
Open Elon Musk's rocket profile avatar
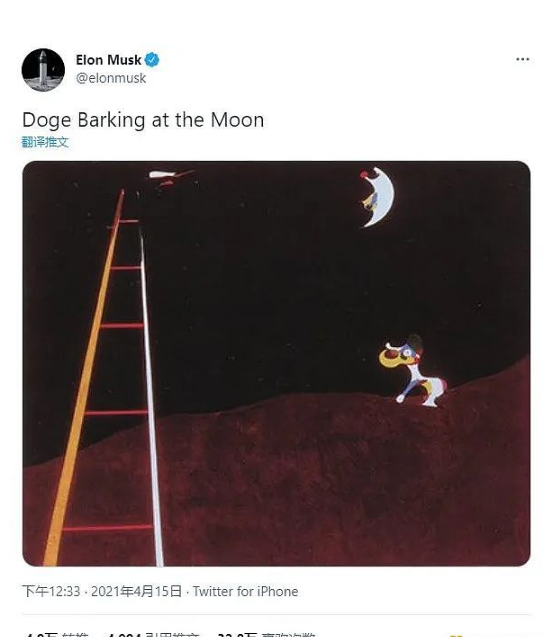pyautogui.click(x=43, y=70)
